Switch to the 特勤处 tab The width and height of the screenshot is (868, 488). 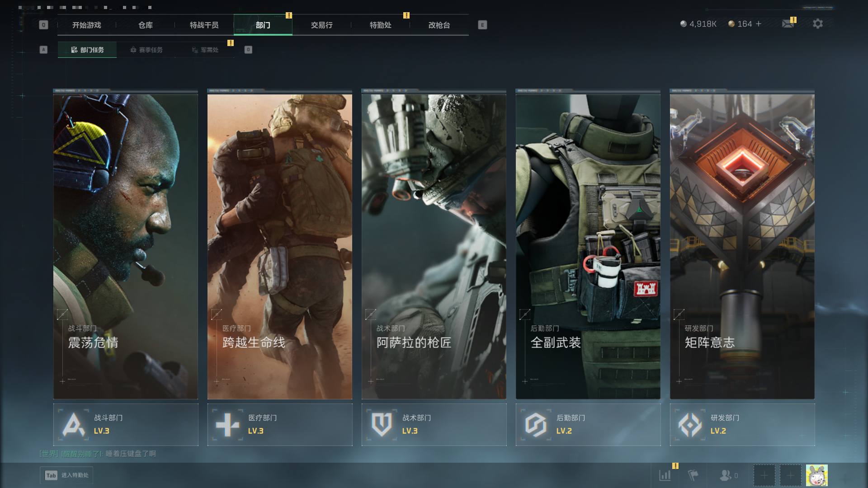381,25
